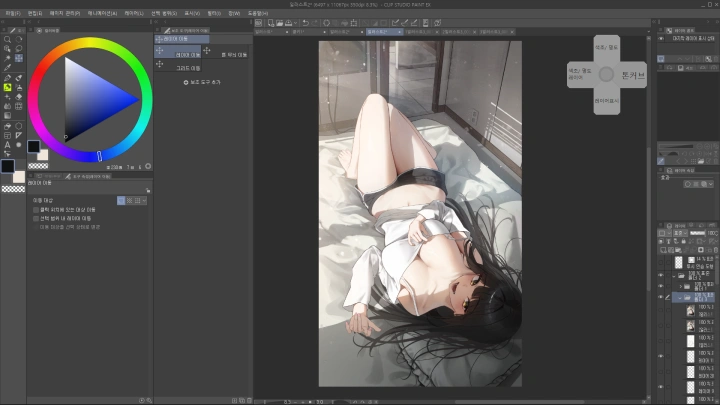Open the 편집(E) menu
The width and height of the screenshot is (720, 405).
tap(35, 13)
